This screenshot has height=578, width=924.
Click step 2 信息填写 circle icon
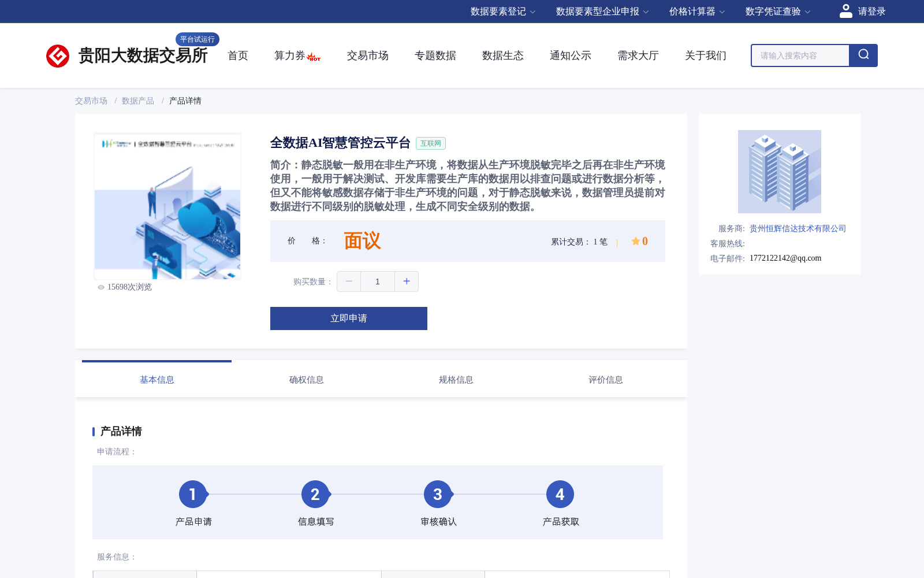[315, 494]
